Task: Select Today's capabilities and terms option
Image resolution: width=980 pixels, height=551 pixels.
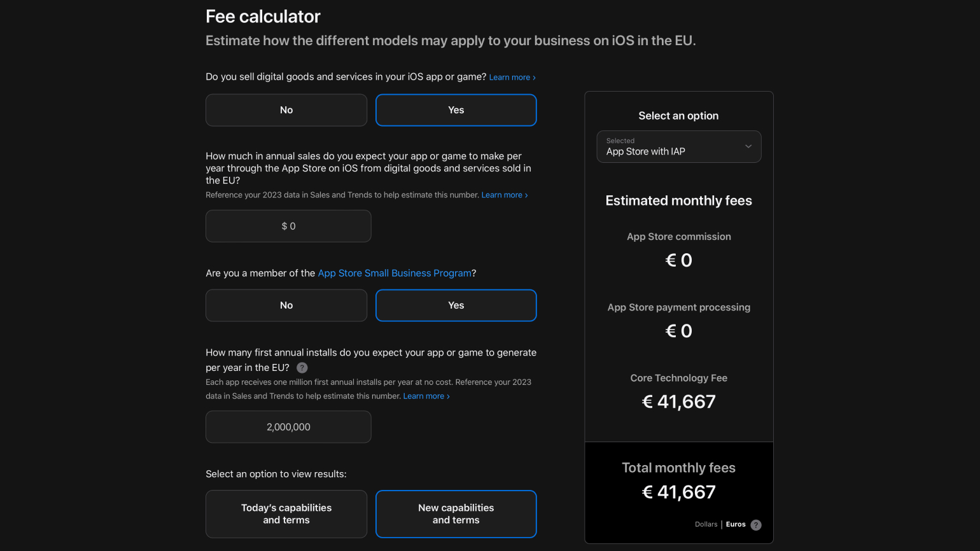Action: pos(286,514)
